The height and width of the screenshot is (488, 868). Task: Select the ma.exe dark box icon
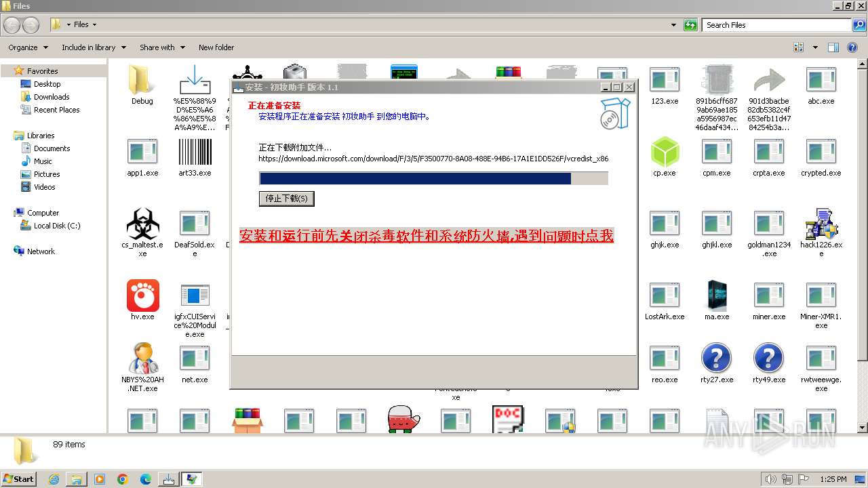coord(717,296)
